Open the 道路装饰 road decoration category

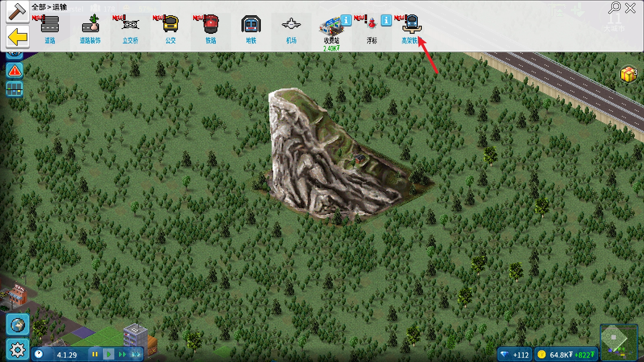[x=90, y=29]
